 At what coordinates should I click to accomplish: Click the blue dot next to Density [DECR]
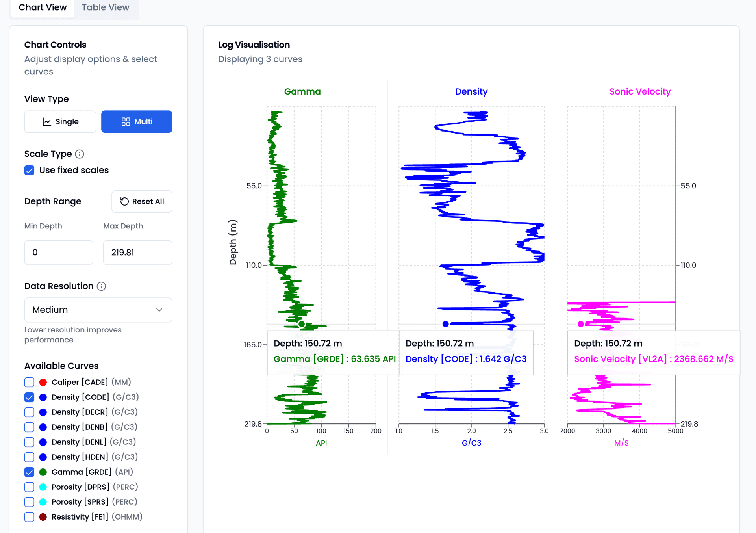43,412
